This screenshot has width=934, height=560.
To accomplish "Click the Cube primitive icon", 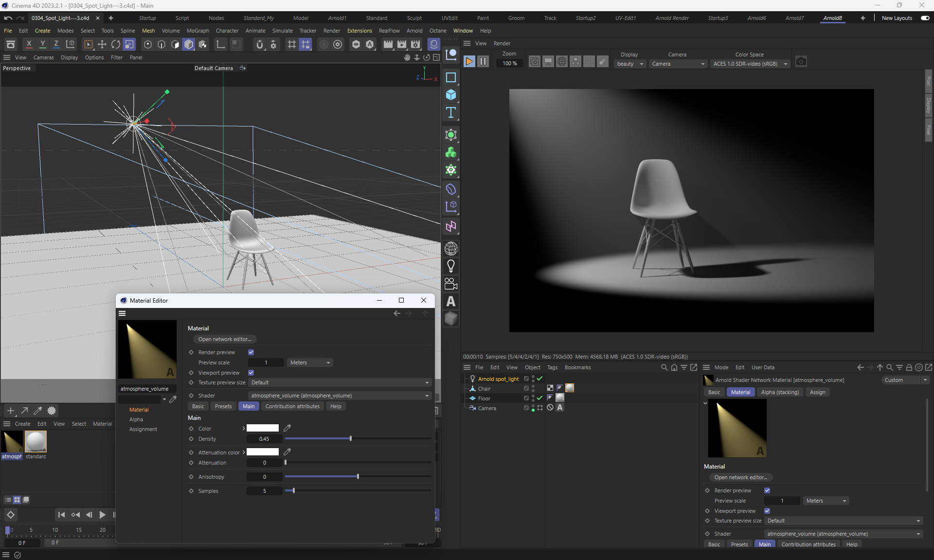I will [x=450, y=95].
